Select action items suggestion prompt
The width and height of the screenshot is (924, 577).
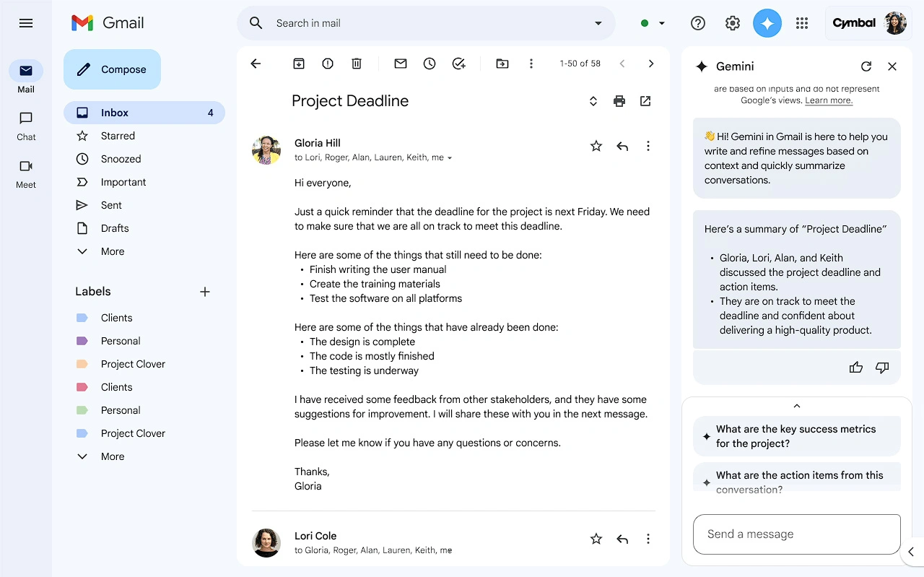coord(797,477)
